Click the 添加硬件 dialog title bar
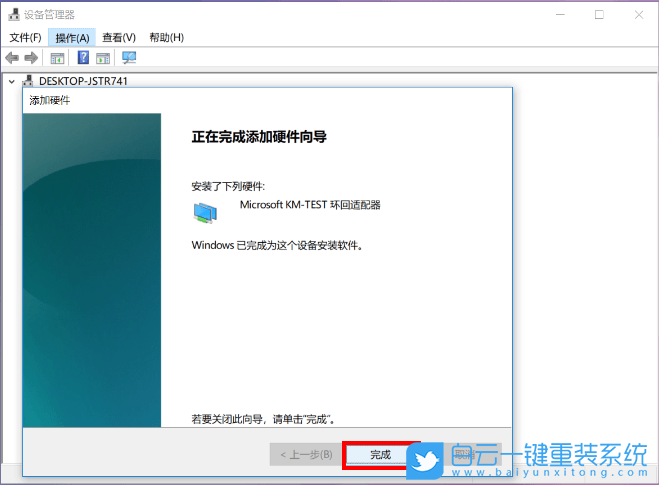The image size is (659, 485). (260, 101)
